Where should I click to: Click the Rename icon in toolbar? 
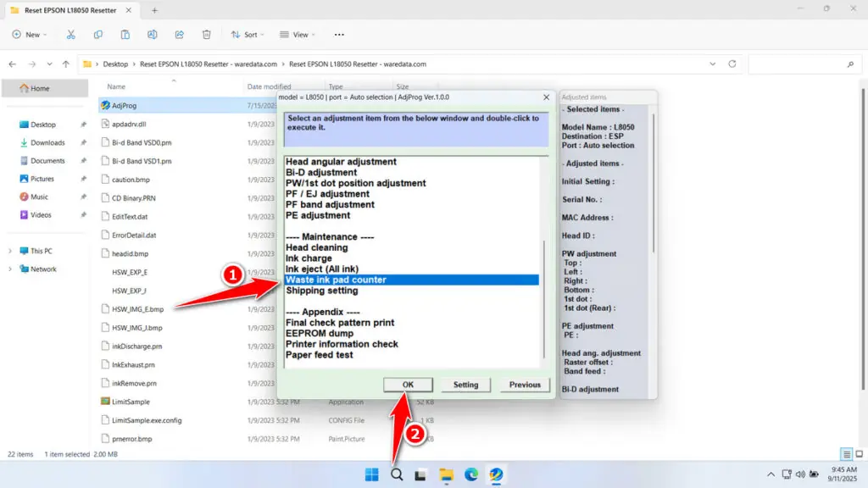pos(153,35)
